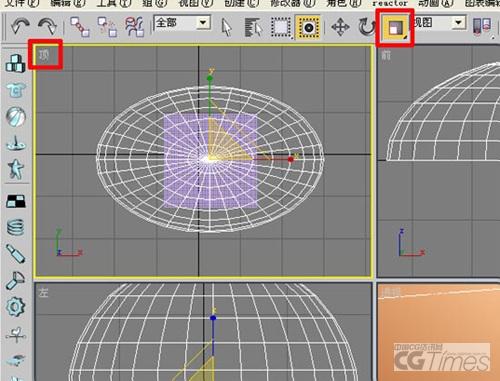Image resolution: width=500 pixels, height=381 pixels.
Task: Open the 工具(T) menu
Action: click(x=114, y=3)
